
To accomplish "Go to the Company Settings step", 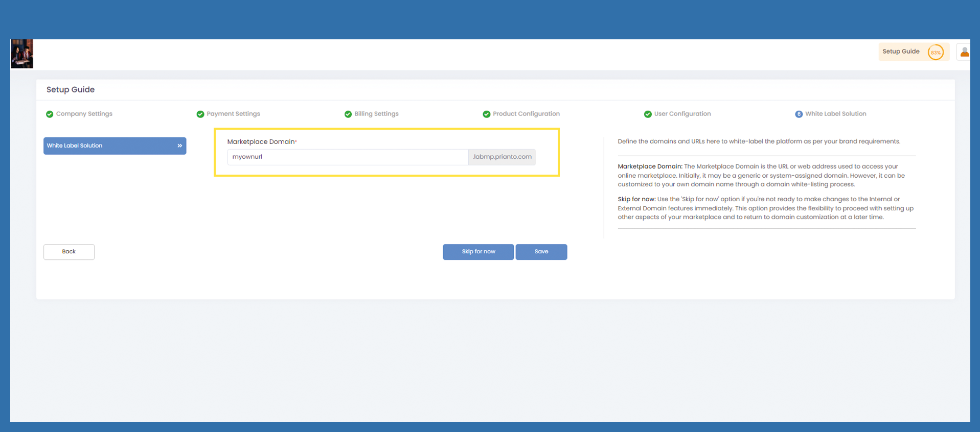I will click(84, 114).
